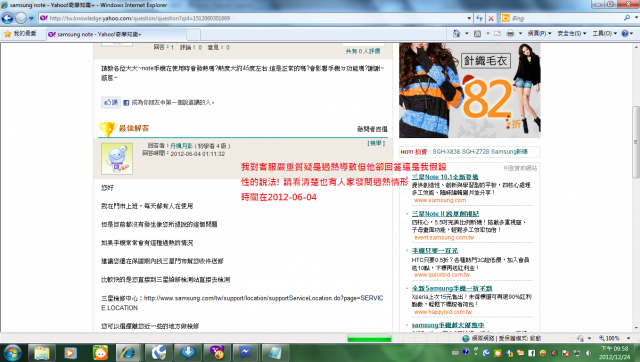Image resolution: width=640 pixels, height=362 pixels.
Task: Expand the Home button dropdown arrow
Action: (x=467, y=33)
